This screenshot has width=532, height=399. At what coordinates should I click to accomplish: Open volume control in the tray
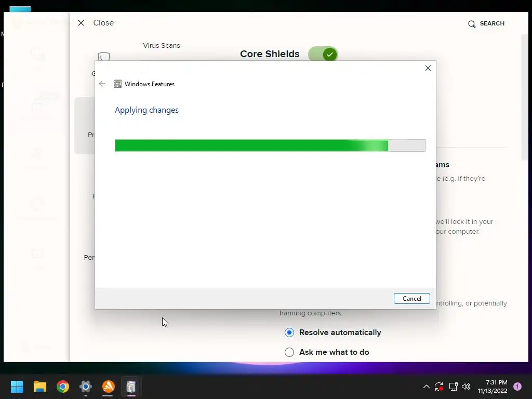tap(466, 387)
